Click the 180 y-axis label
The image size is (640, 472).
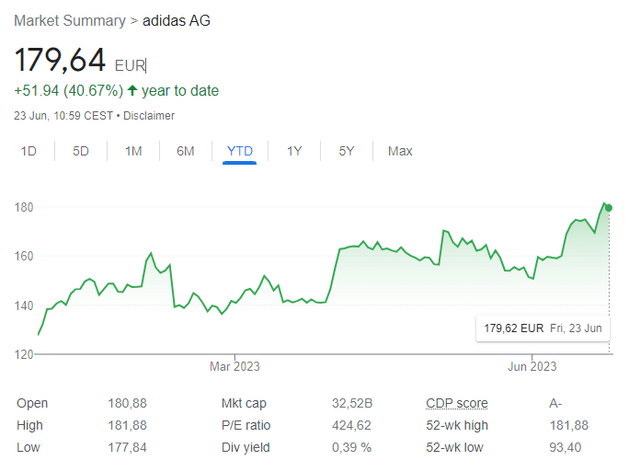pyautogui.click(x=24, y=207)
